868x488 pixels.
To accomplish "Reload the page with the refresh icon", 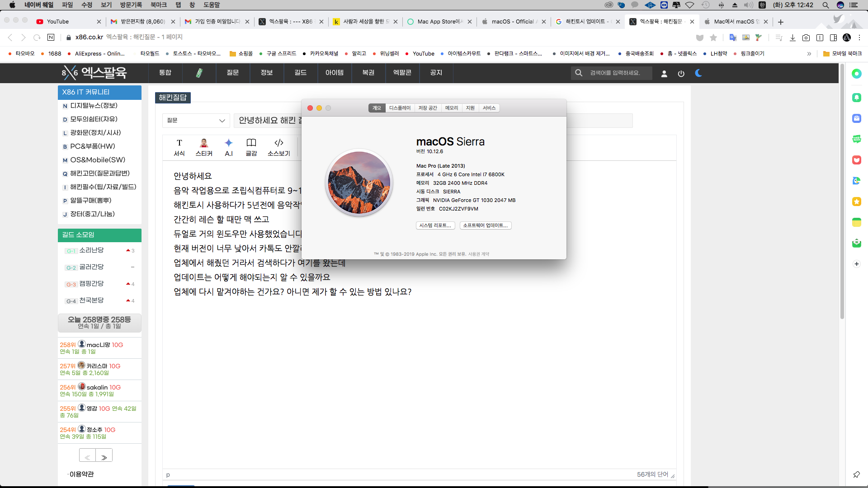I will 37,38.
